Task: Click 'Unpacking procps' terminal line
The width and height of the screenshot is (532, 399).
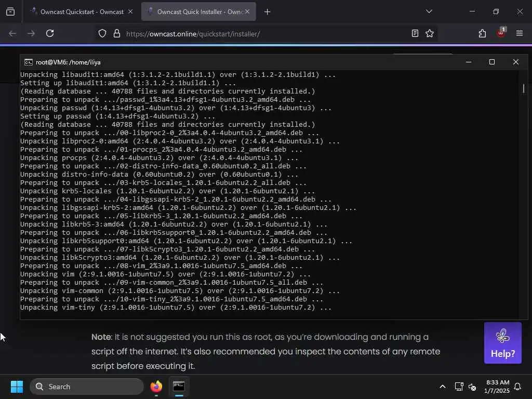Action: click(159, 158)
